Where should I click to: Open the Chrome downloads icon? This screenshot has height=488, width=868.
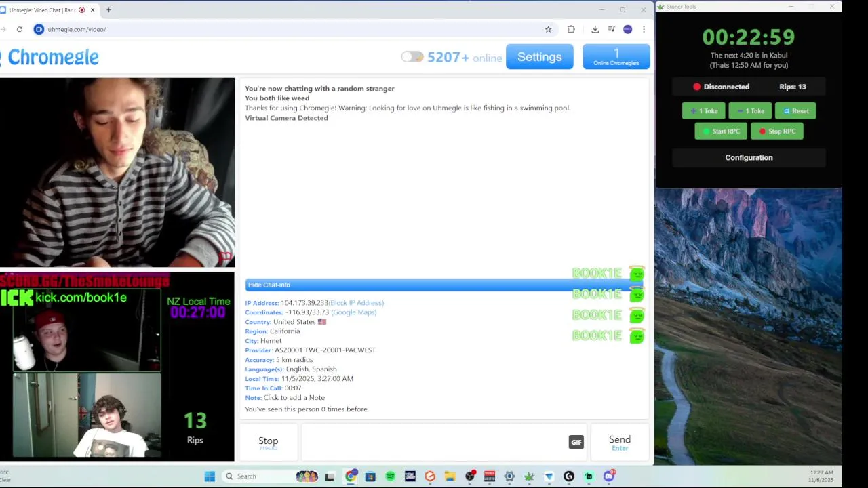pos(595,29)
